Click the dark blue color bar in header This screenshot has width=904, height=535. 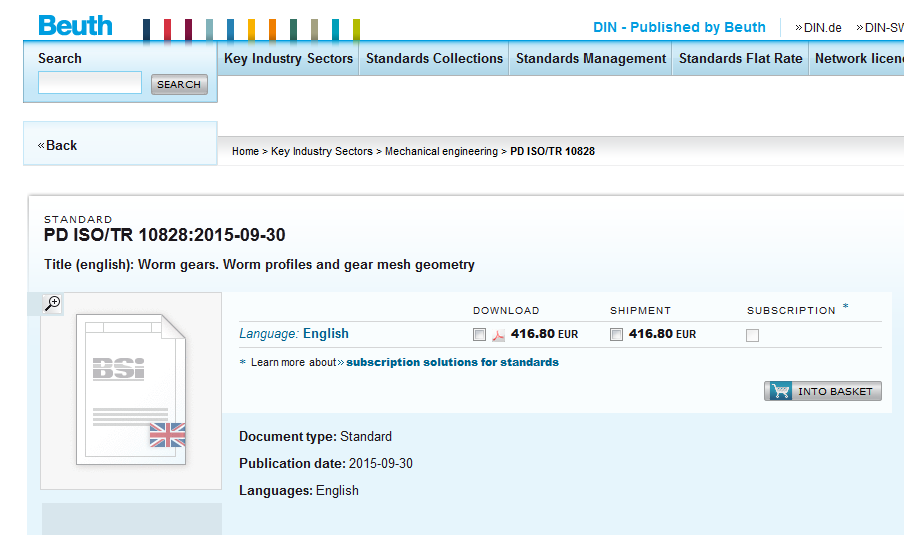click(146, 29)
